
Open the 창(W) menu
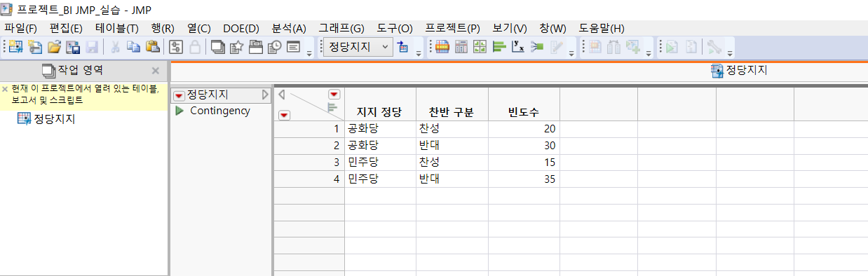553,29
